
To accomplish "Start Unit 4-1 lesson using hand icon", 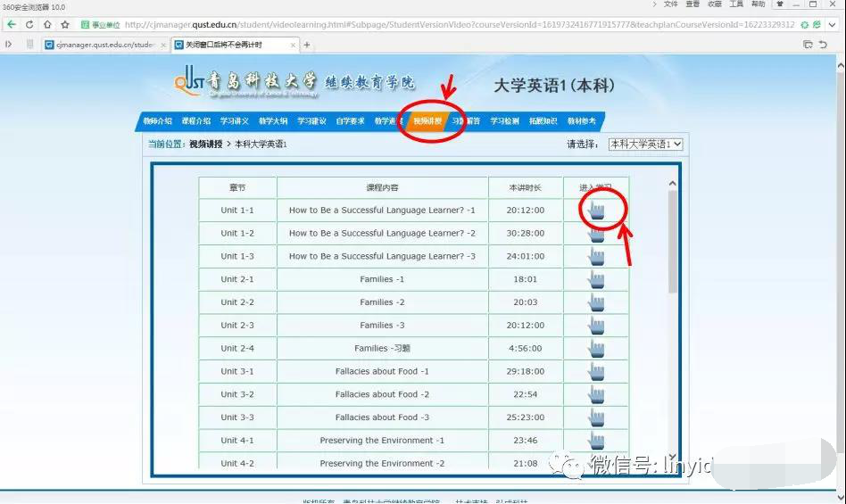I will pos(596,441).
